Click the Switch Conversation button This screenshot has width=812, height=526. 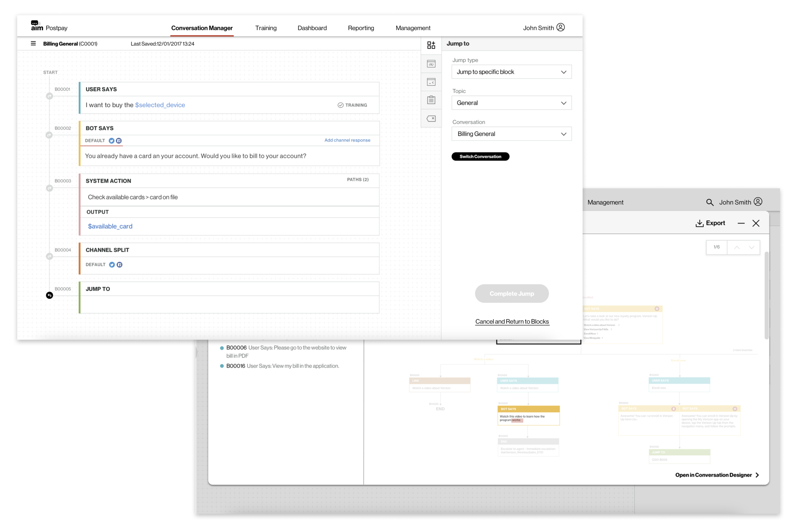480,156
